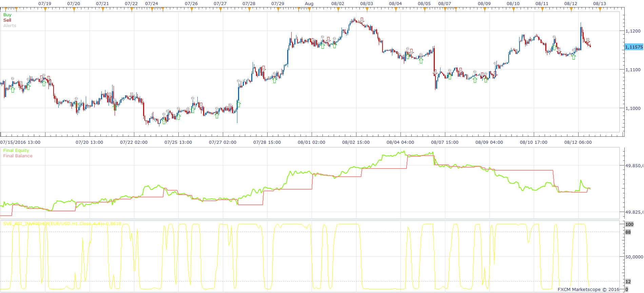Click the 08/01 02:00 time label
Image resolution: width=644 pixels, height=293 pixels.
(x=311, y=142)
